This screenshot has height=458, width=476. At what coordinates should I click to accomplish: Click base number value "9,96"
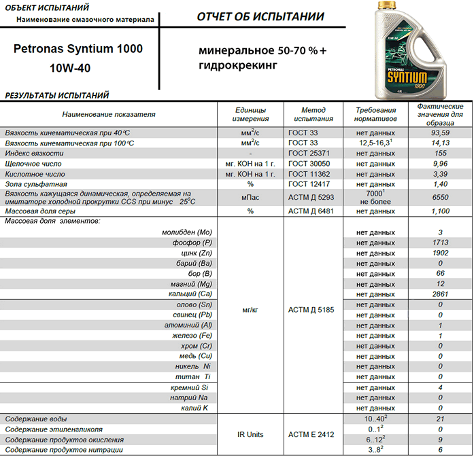click(x=441, y=164)
